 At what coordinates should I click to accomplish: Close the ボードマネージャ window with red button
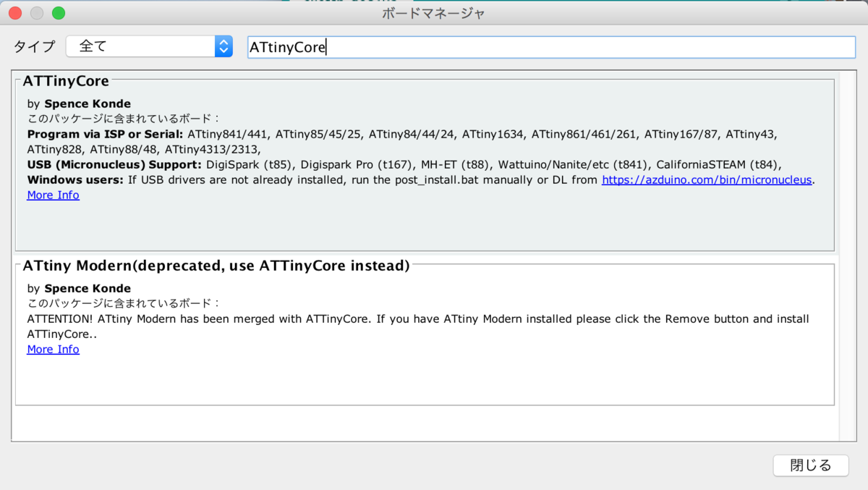tap(15, 13)
